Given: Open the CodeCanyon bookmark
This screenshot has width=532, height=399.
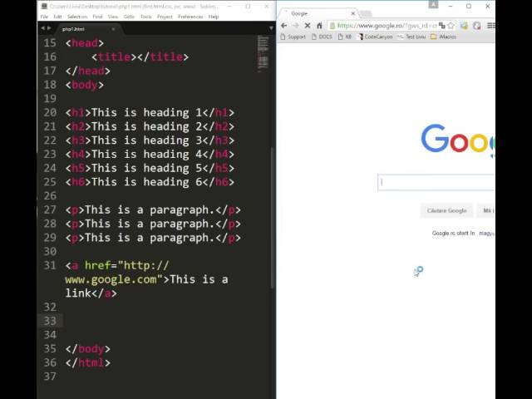Looking at the screenshot, I should [375, 37].
